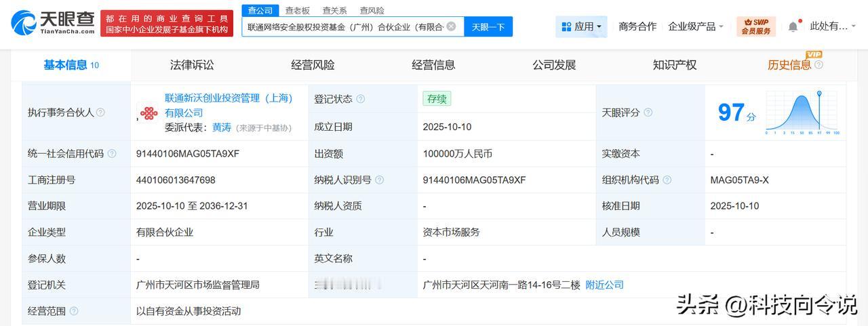The image size is (868, 326).
Task: Select the 资本市场服务 industry value
Action: [451, 232]
